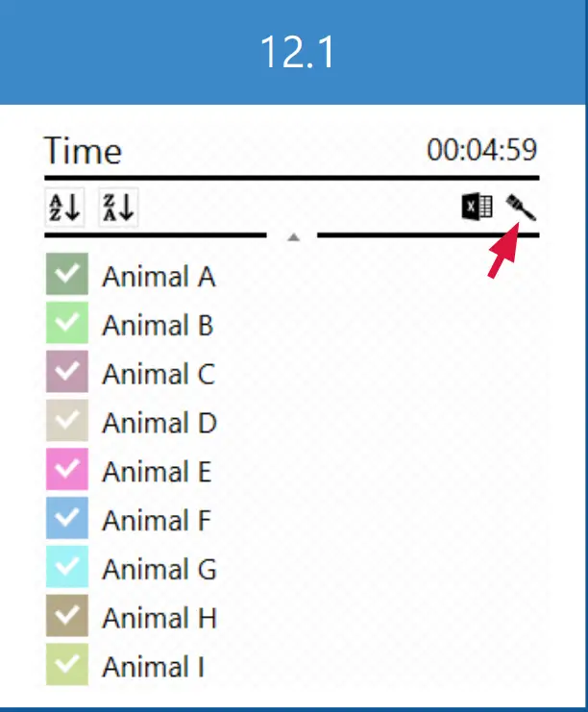Export the data to Excel

coord(478,207)
